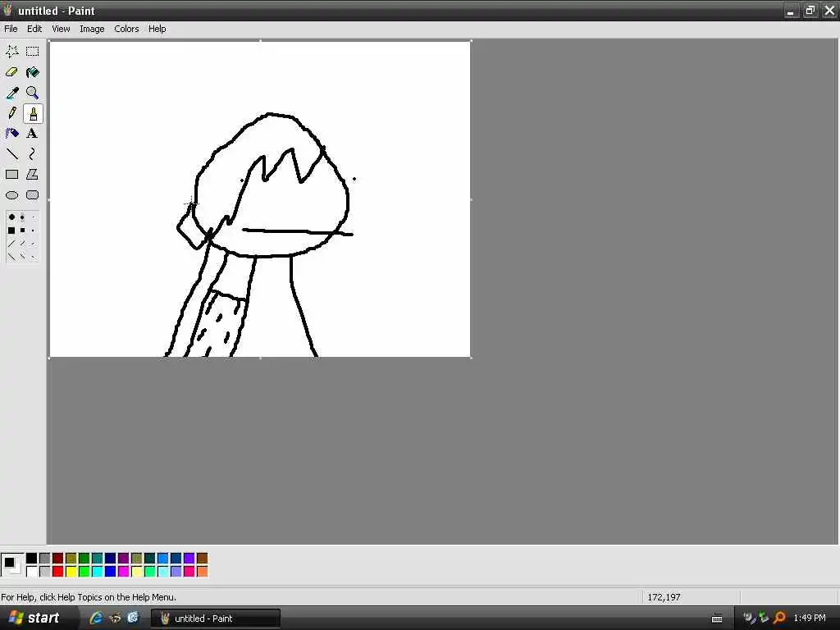Viewport: 840px width, 630px height.
Task: Click the orange magnifier system tray icon
Action: [x=779, y=618]
